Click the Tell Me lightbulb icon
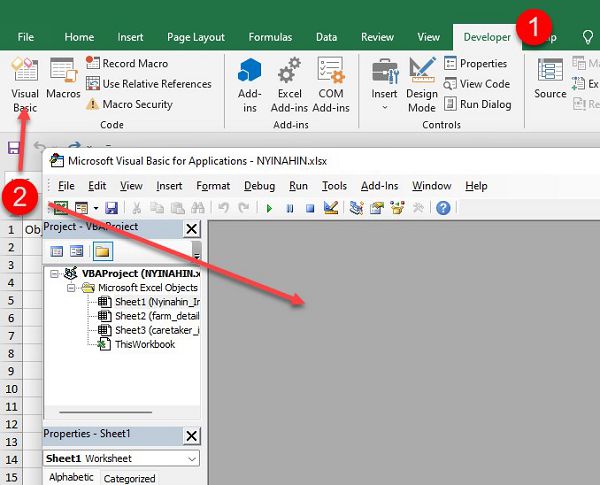Viewport: 600px width, 485px height. tap(587, 37)
